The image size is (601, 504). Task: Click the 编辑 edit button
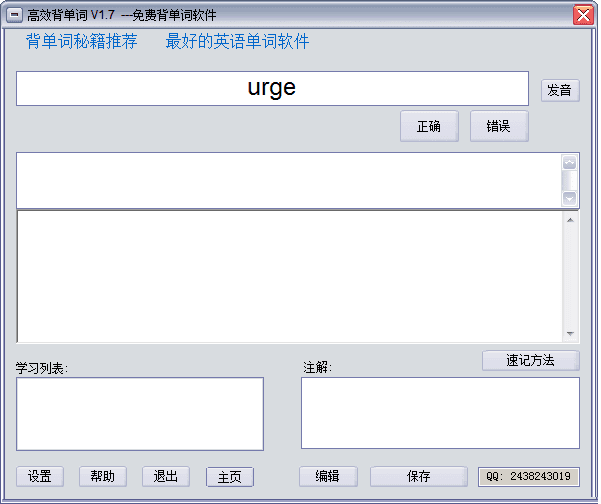point(328,476)
